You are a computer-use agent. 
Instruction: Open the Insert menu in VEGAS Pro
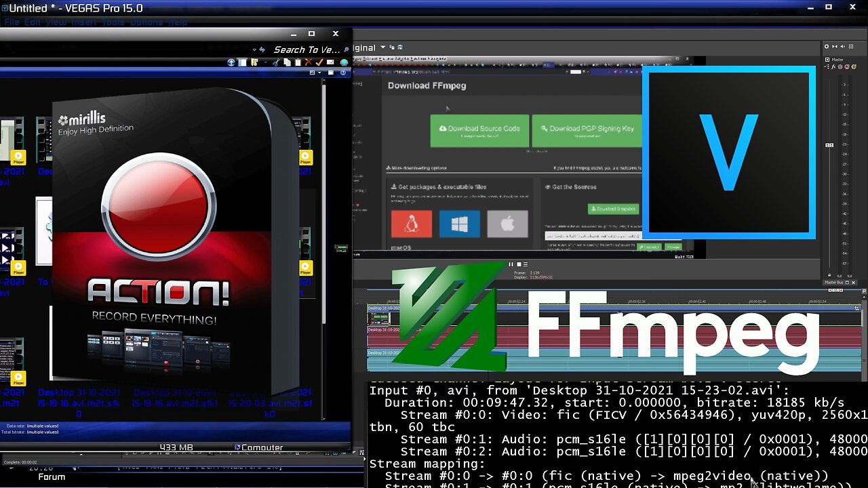tap(85, 22)
